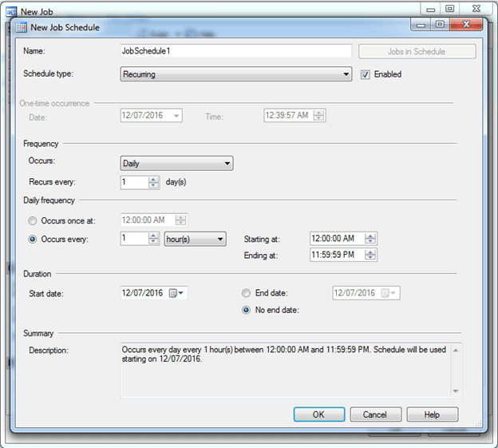
Task: Click the Cancel button
Action: [376, 414]
